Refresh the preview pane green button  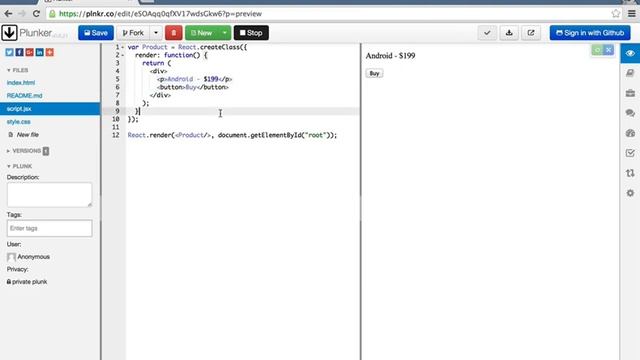tap(597, 50)
